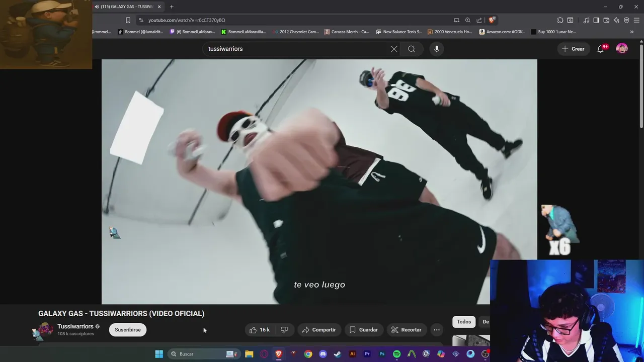Subscribe with the Suscribirse button
This screenshot has width=644, height=362.
point(128,330)
